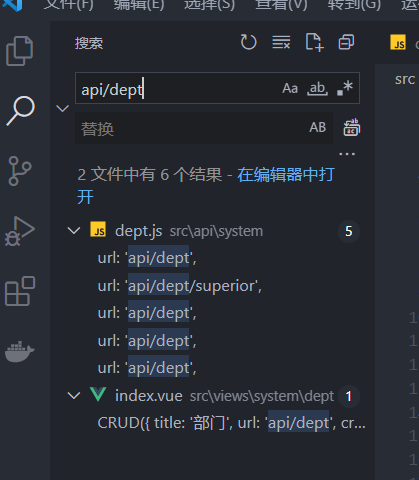419x480 pixels.
Task: Open the Docker view
Action: click(x=20, y=351)
